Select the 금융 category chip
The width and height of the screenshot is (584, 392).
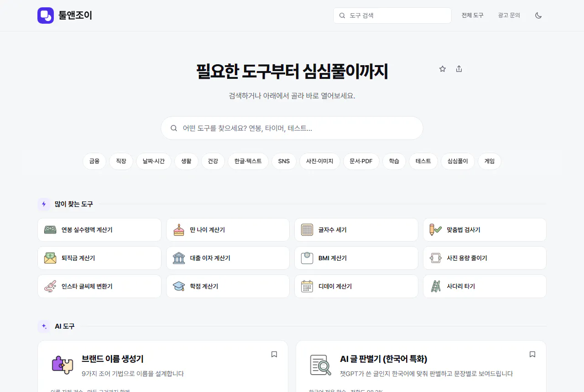click(x=94, y=161)
